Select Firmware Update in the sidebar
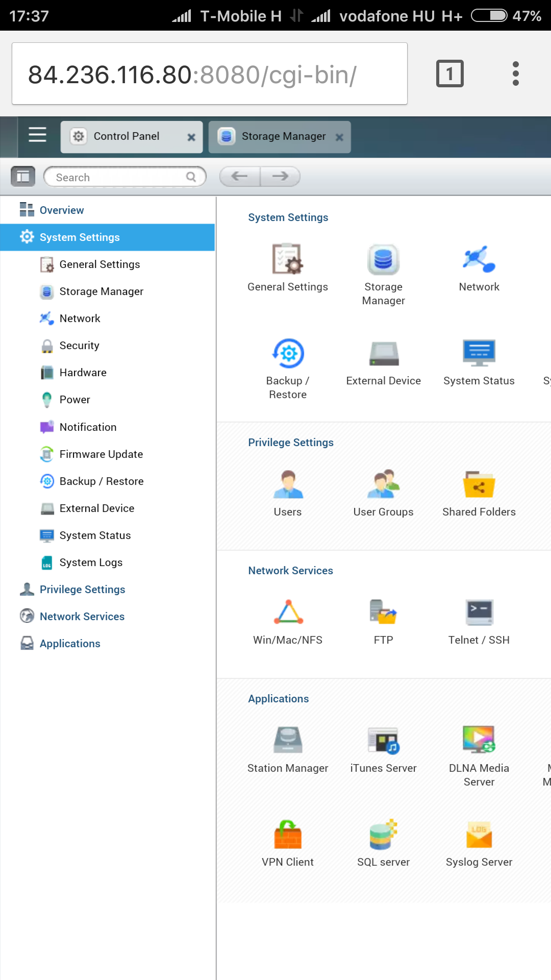Image resolution: width=551 pixels, height=980 pixels. (101, 454)
